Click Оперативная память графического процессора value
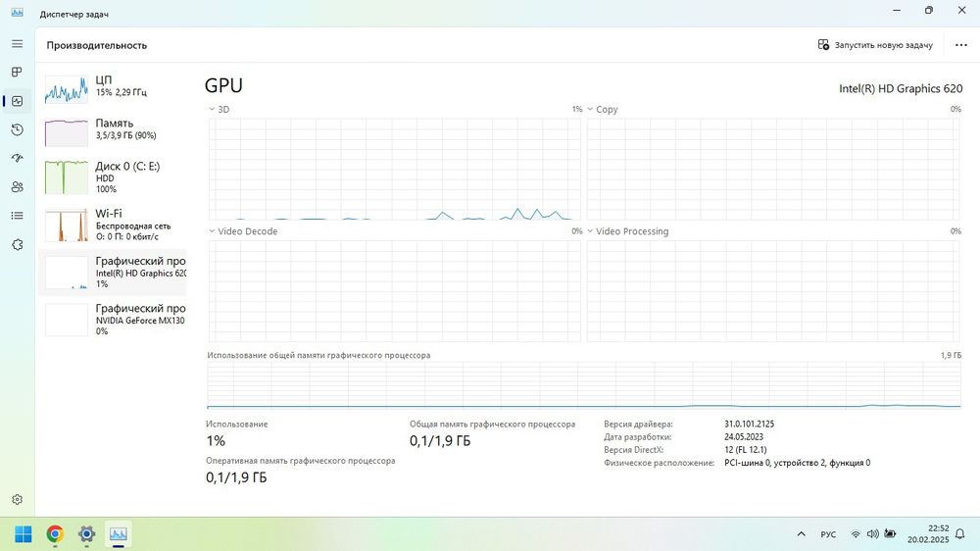 point(236,477)
